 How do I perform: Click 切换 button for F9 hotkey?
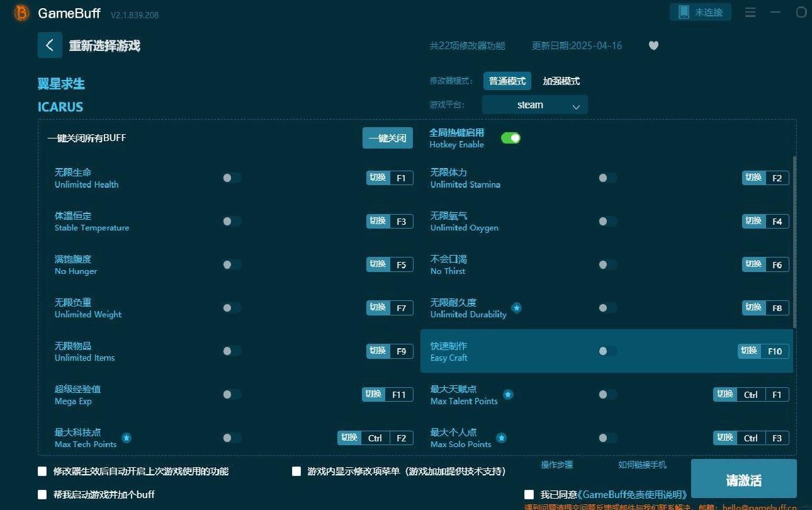tap(378, 351)
